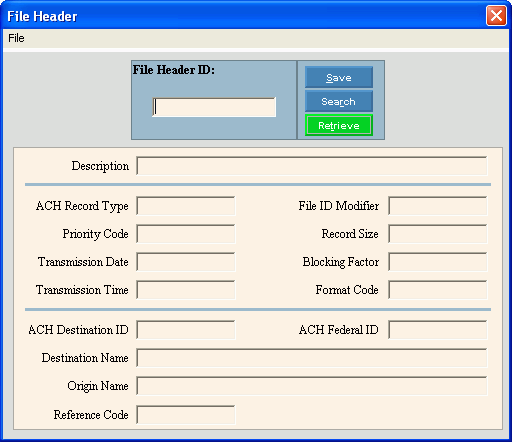Click the Priority Code field
The image size is (512, 442).
click(186, 234)
